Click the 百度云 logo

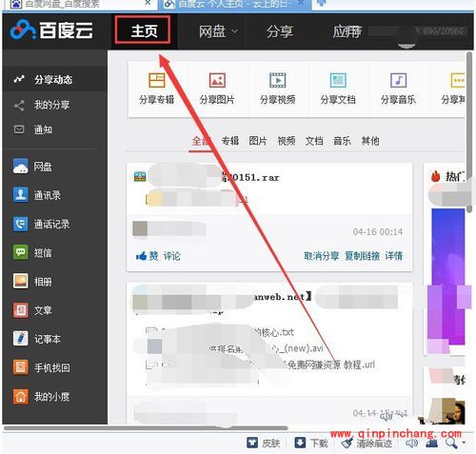click(x=51, y=30)
